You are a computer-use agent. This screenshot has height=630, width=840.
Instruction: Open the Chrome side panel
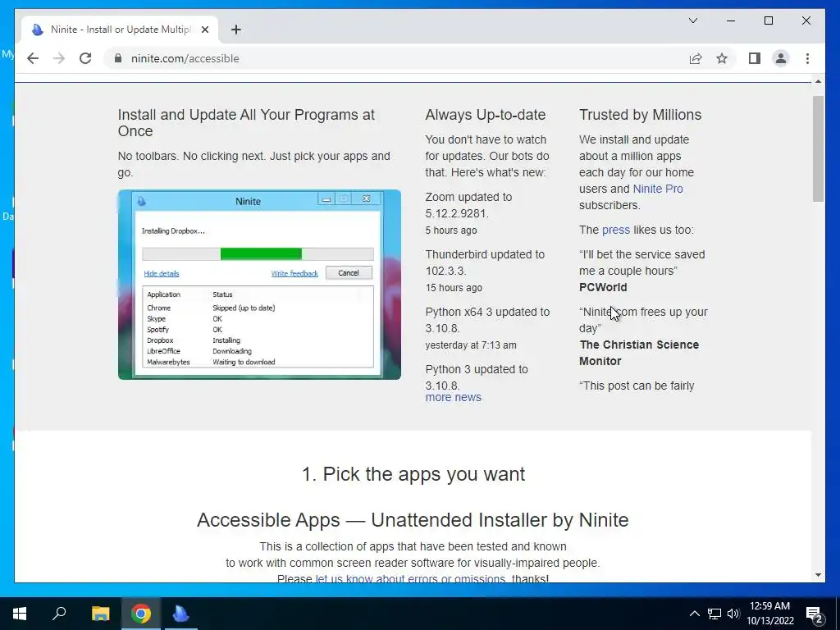[x=755, y=58]
